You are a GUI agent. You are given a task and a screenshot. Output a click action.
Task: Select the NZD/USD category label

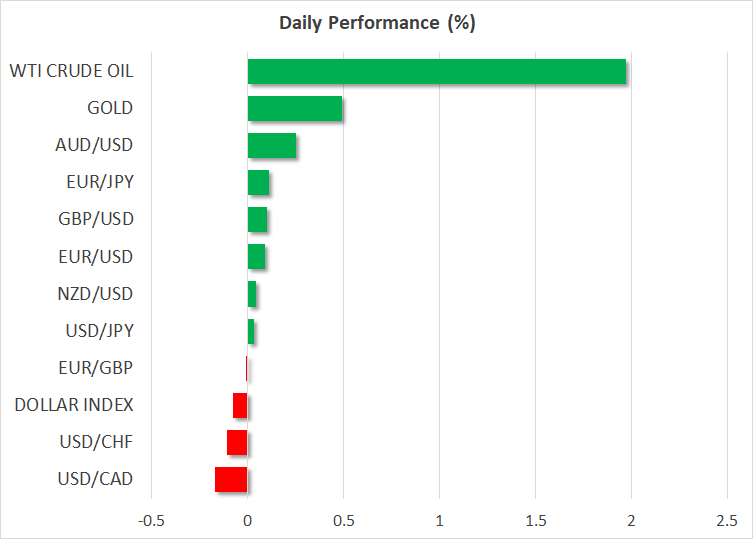coord(98,294)
